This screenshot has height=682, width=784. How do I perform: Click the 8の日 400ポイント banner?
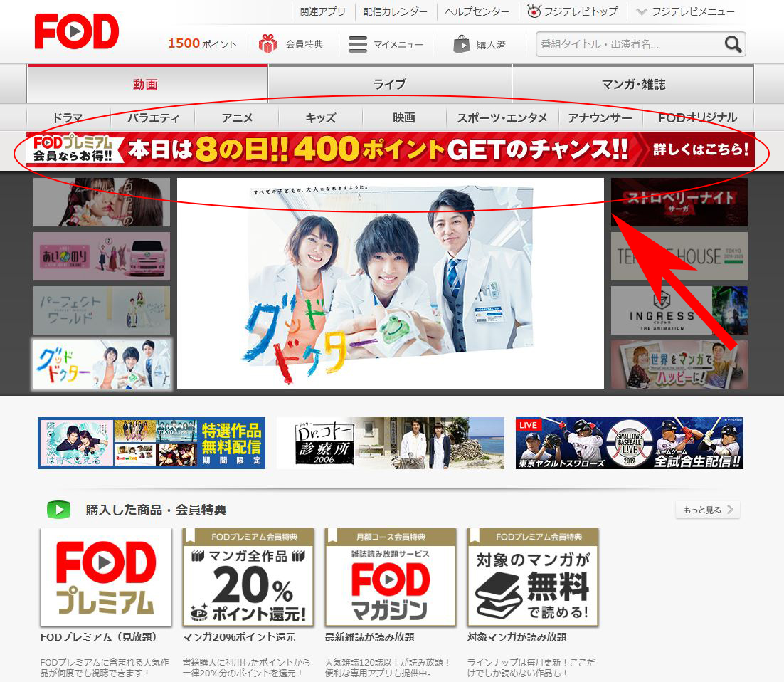click(391, 149)
